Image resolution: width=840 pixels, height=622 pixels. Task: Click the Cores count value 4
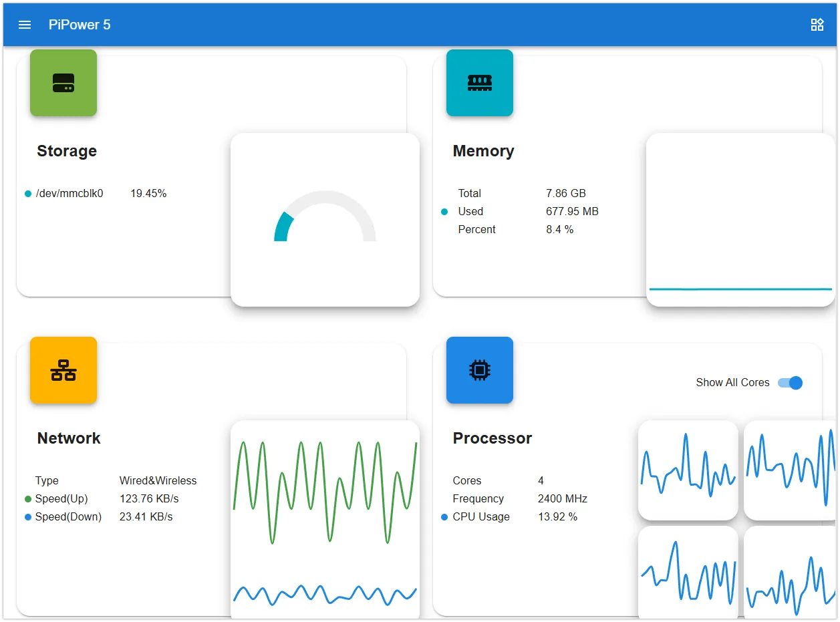click(x=541, y=481)
